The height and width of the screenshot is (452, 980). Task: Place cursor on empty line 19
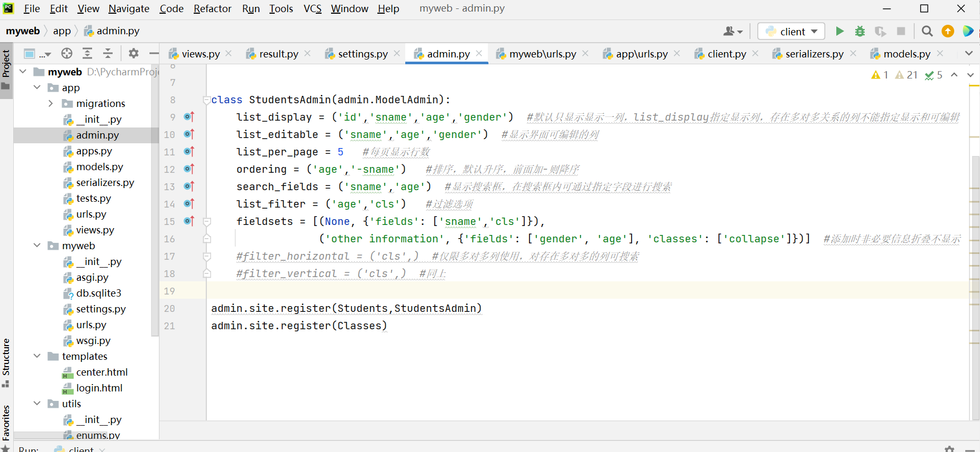pos(588,291)
